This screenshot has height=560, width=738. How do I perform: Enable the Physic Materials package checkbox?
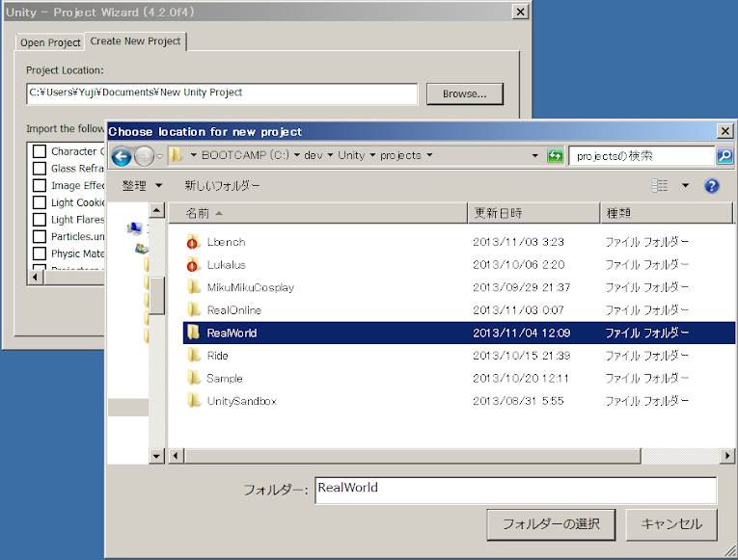pyautogui.click(x=40, y=253)
